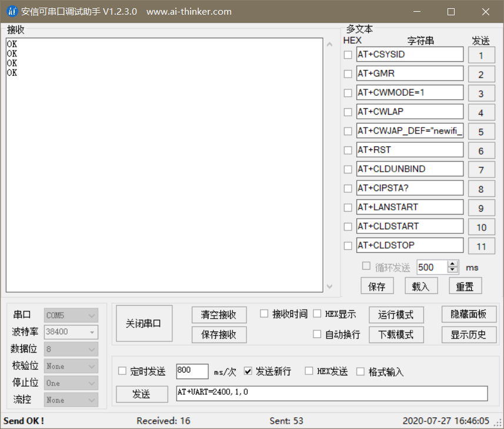Image resolution: width=504 pixels, height=429 pixels.
Task: Check HEX box for AT+CSYSID row
Action: click(348, 55)
